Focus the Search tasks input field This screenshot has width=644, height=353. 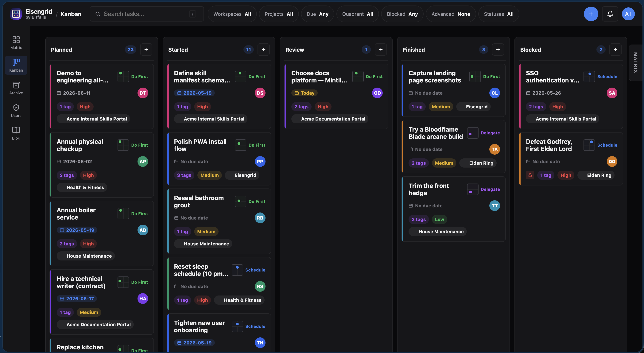[147, 14]
